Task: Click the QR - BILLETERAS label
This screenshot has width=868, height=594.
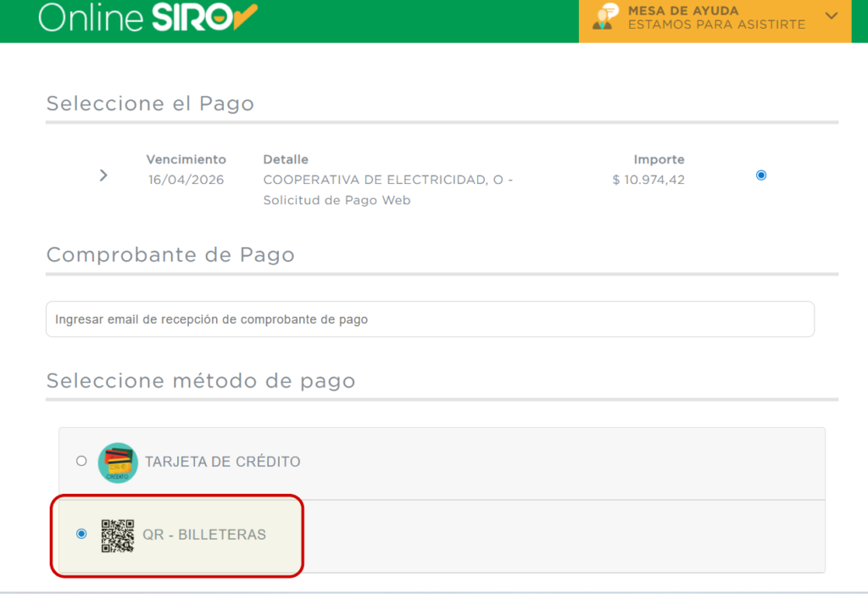Action: [204, 535]
